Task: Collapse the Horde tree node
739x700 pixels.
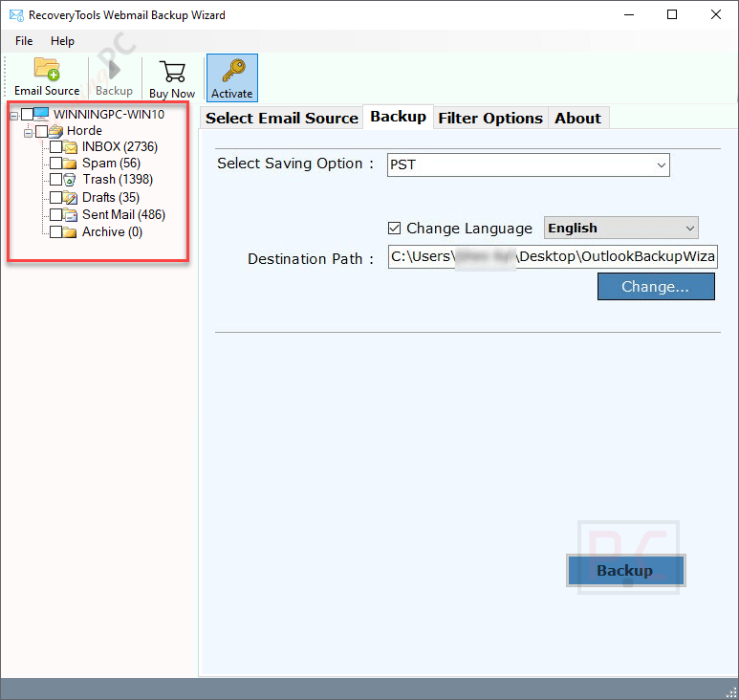Action: point(28,133)
